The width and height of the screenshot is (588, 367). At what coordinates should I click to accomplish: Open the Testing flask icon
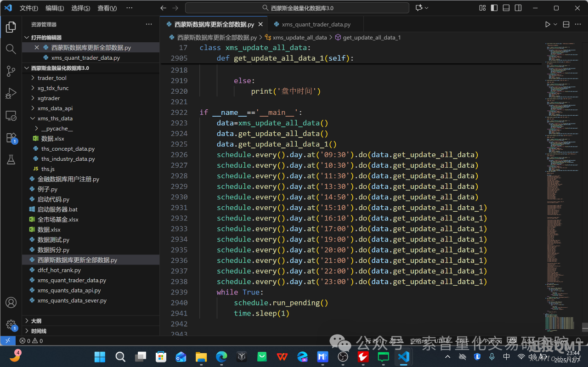point(11,159)
